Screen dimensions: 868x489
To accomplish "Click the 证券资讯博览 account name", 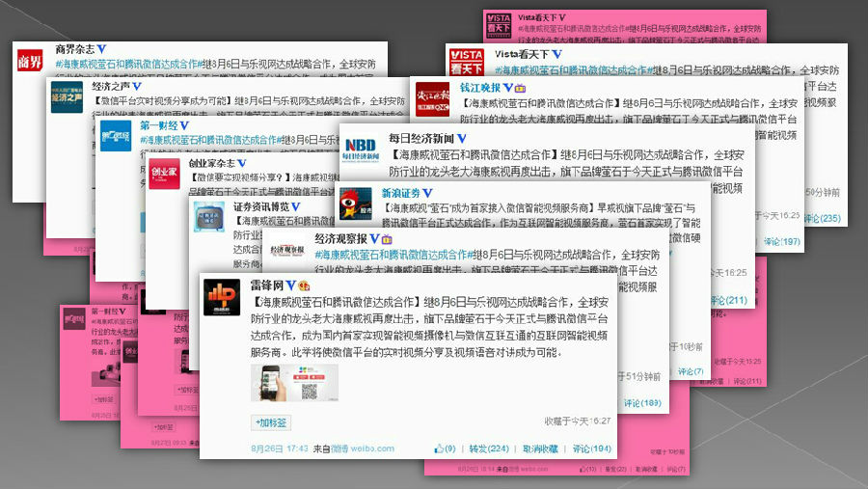I will [x=261, y=206].
